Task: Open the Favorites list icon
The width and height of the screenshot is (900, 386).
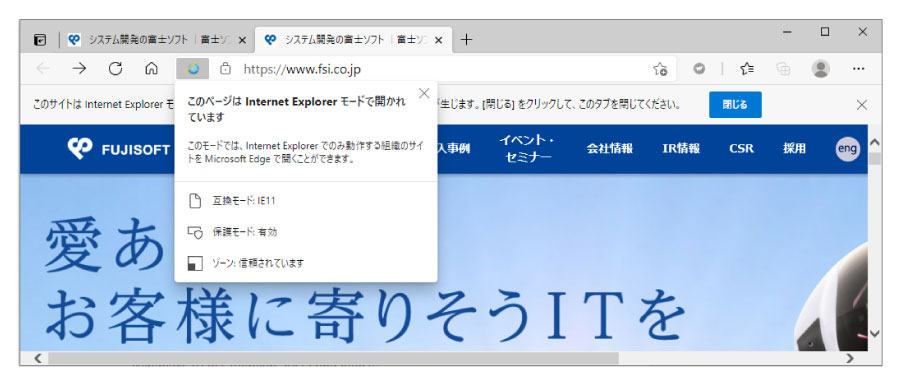Action: tap(747, 69)
